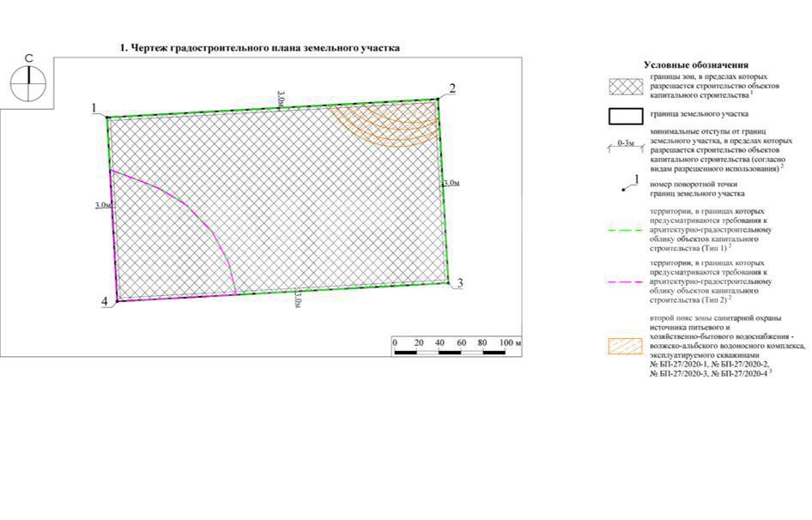Click the legend text 'второй пояс зоны санитарной охраны'
The height and width of the screenshot is (520, 812).
[x=716, y=318]
